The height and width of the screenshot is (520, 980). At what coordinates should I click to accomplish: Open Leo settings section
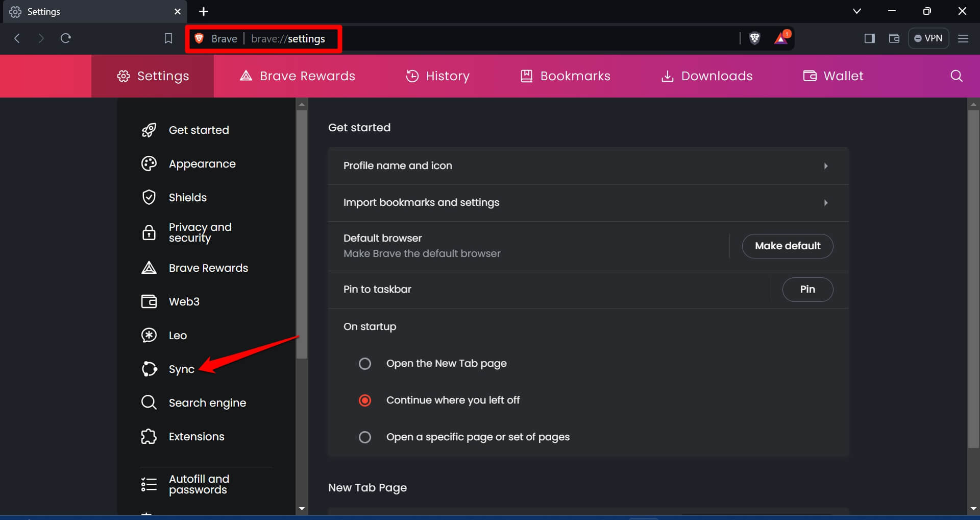coord(178,336)
